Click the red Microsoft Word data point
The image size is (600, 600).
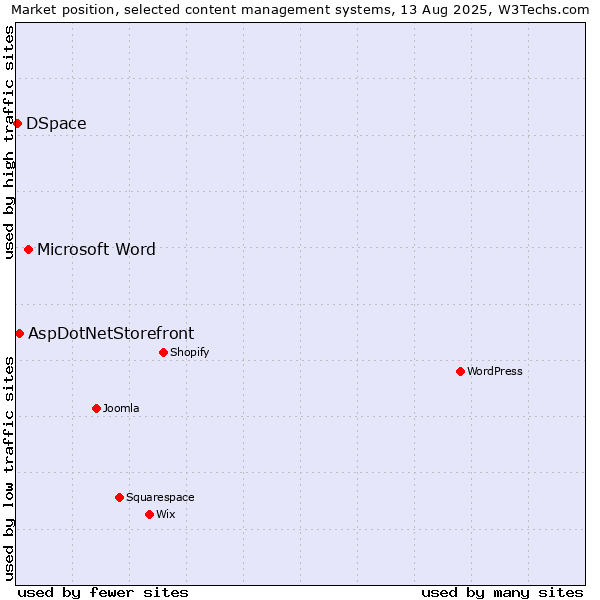28,249
